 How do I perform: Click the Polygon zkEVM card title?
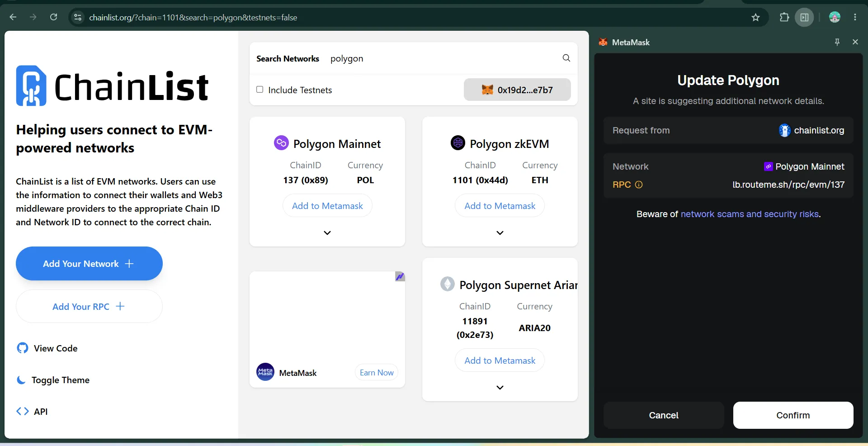509,144
